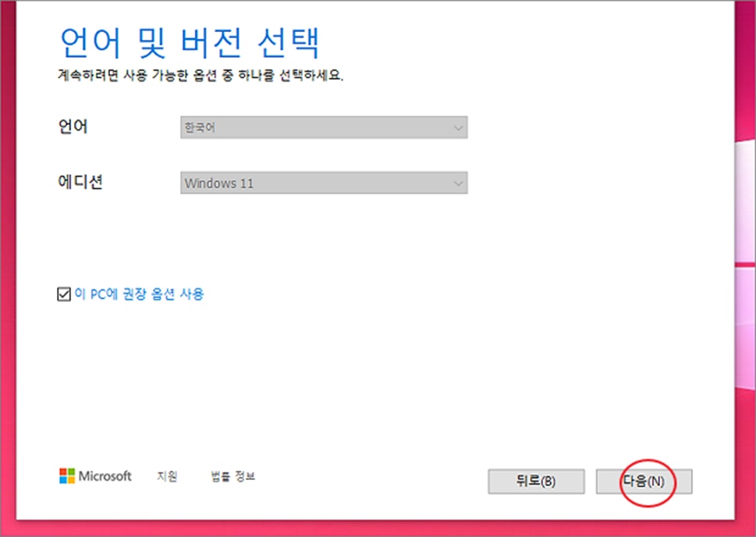Click the Microsoft logo
756x537 pixels.
tap(95, 475)
